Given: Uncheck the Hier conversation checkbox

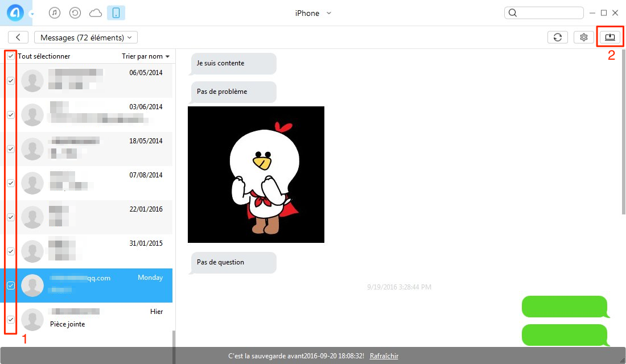Looking at the screenshot, I should click(11, 319).
